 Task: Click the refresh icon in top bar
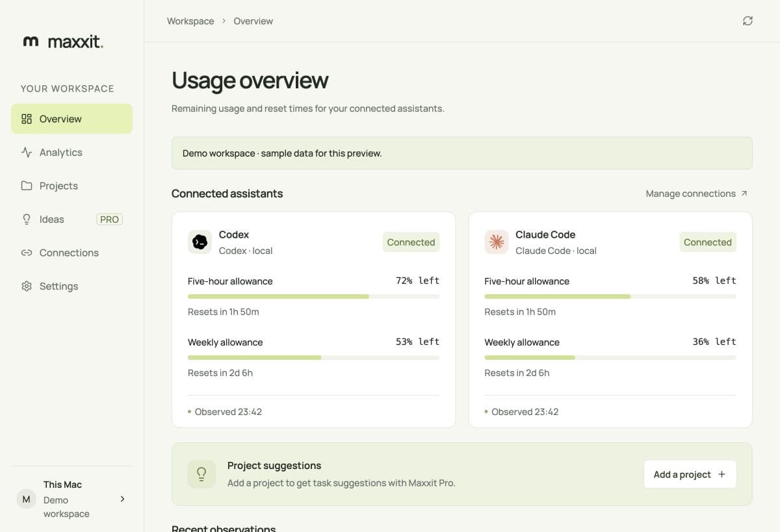pos(747,21)
